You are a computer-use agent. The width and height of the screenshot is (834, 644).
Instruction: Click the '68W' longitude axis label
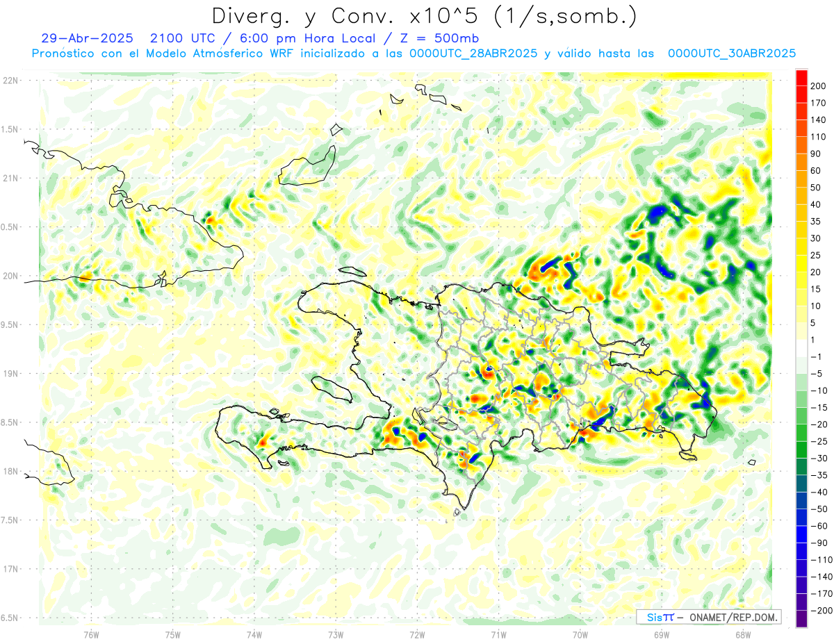(743, 634)
